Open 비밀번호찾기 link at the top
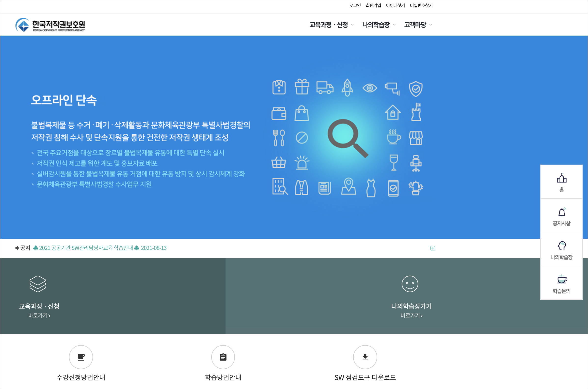This screenshot has height=389, width=588. pos(421,5)
